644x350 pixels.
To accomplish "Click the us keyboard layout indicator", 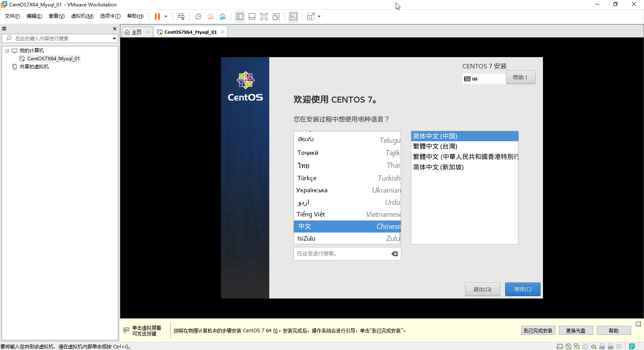I will click(483, 79).
